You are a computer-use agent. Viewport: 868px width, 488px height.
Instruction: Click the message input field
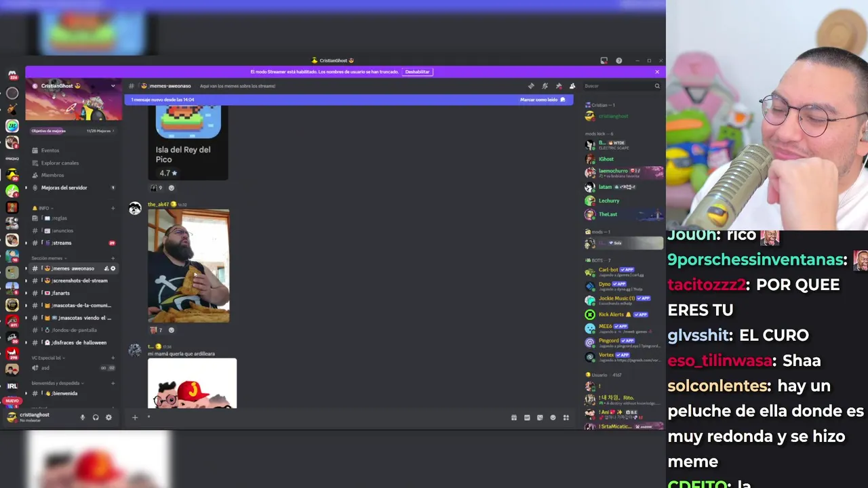(x=325, y=418)
